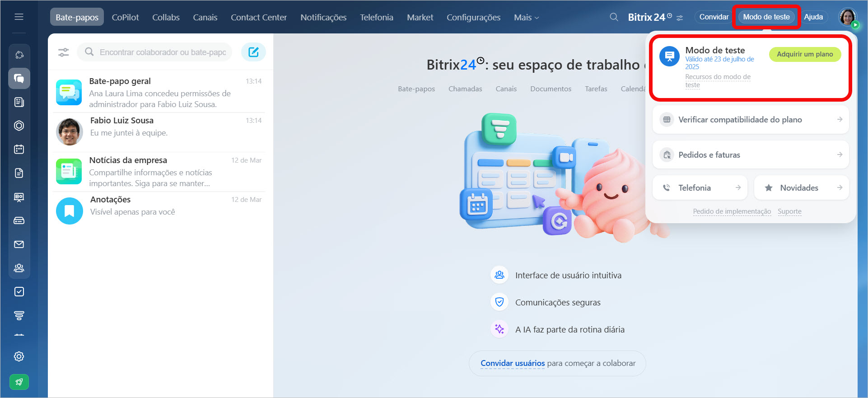Image resolution: width=868 pixels, height=398 pixels.
Task: Open the hexagon collab icon in sidebar
Action: tap(19, 126)
